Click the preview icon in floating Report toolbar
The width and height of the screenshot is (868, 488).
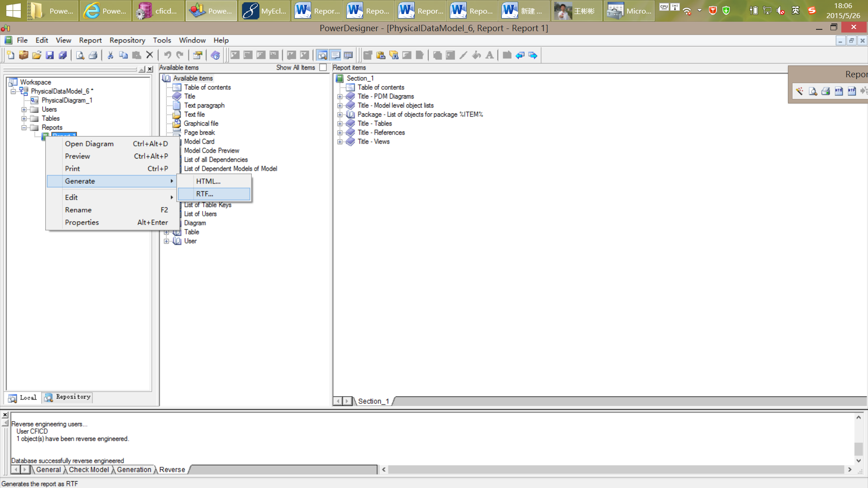(x=813, y=91)
